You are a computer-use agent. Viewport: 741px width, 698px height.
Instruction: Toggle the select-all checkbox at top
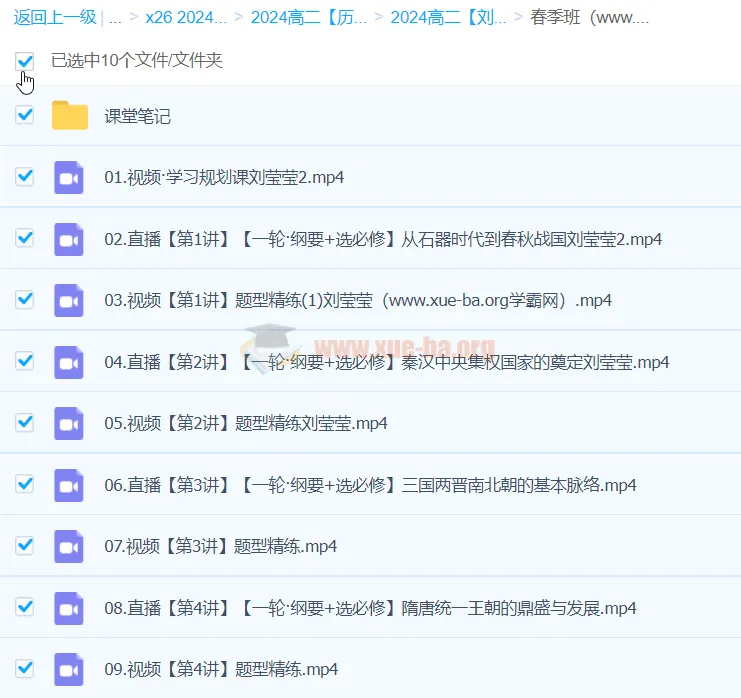coord(25,61)
